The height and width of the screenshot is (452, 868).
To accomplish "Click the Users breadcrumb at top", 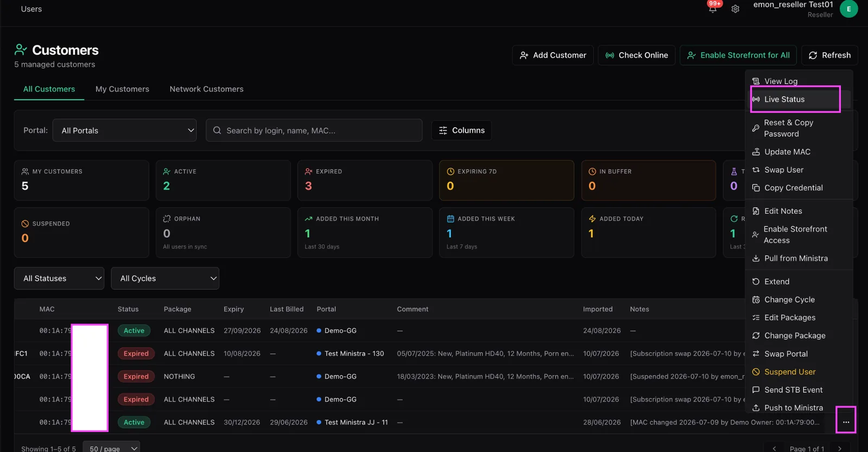I will (31, 9).
